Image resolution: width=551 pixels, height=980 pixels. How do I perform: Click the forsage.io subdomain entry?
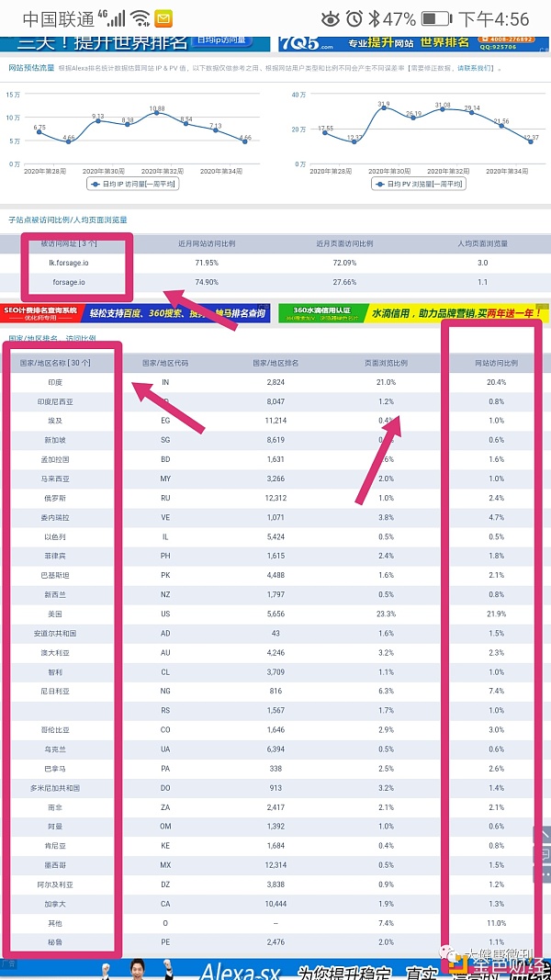point(68,282)
